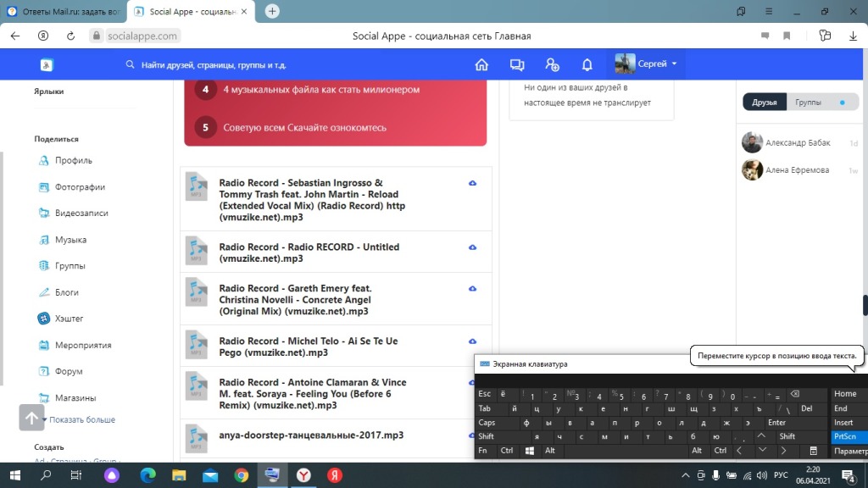This screenshot has width=868, height=488.
Task: Open Профиль in the sidebar
Action: (x=73, y=160)
